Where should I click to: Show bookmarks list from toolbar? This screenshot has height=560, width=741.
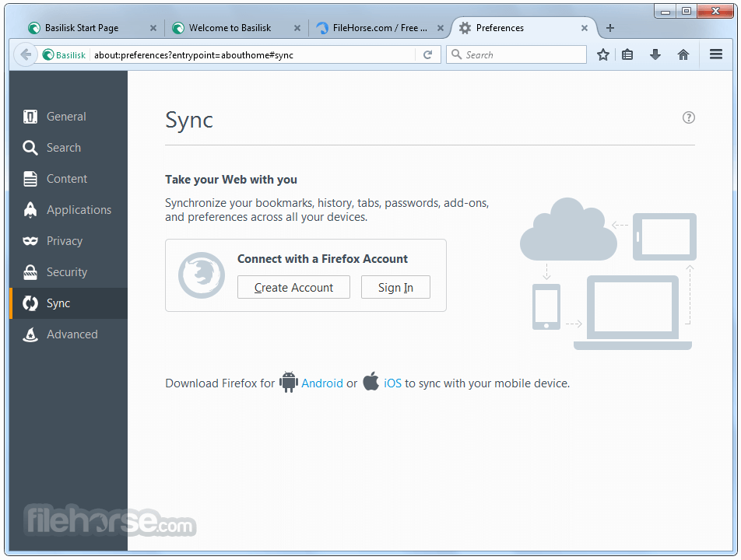(627, 54)
